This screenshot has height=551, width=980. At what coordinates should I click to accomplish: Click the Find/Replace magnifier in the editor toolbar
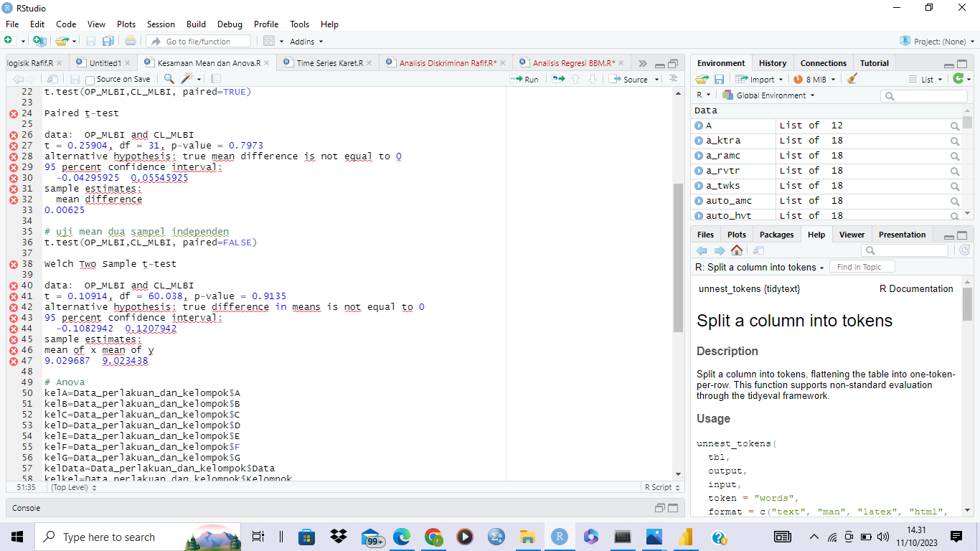[169, 79]
